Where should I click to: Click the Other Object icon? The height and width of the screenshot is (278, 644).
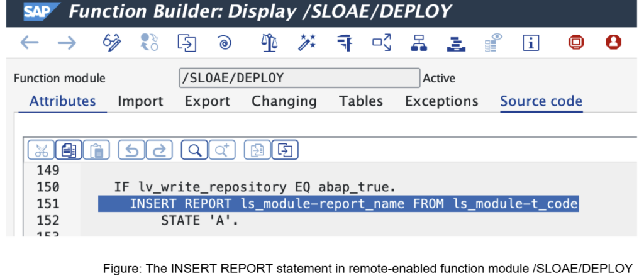coord(187,43)
